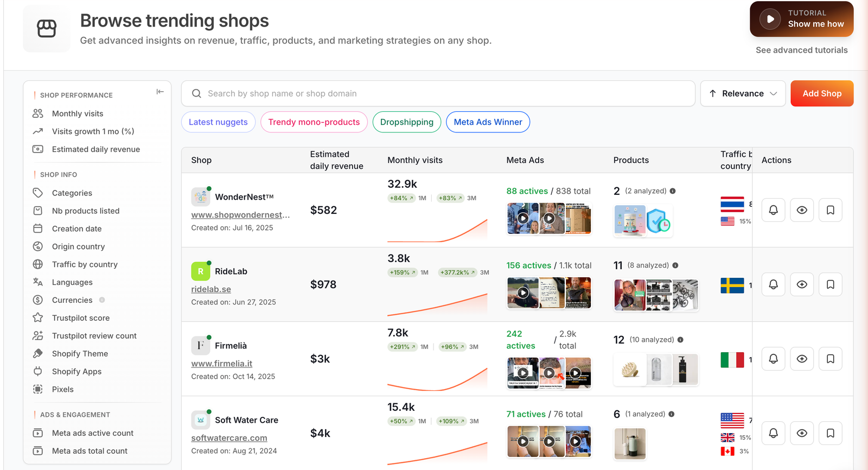Click WonderNest's monthly visits trend chart

pos(437,230)
